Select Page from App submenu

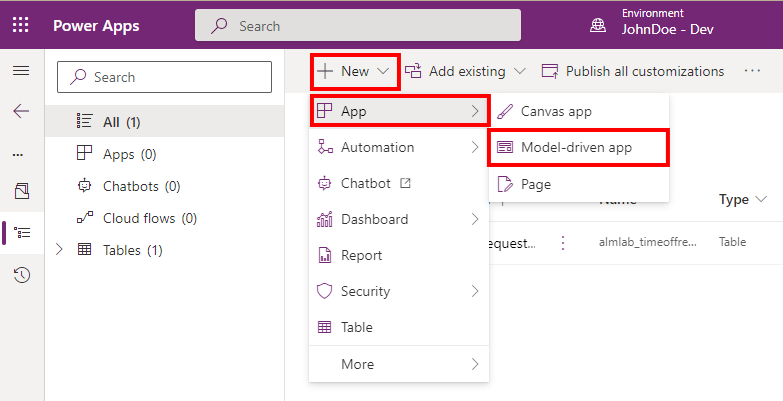pos(579,184)
